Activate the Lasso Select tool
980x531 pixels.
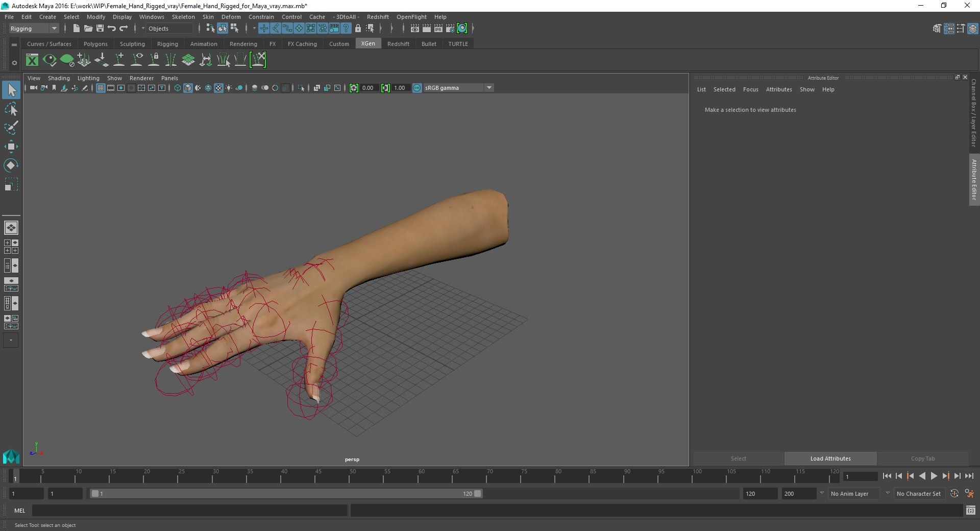click(x=11, y=109)
